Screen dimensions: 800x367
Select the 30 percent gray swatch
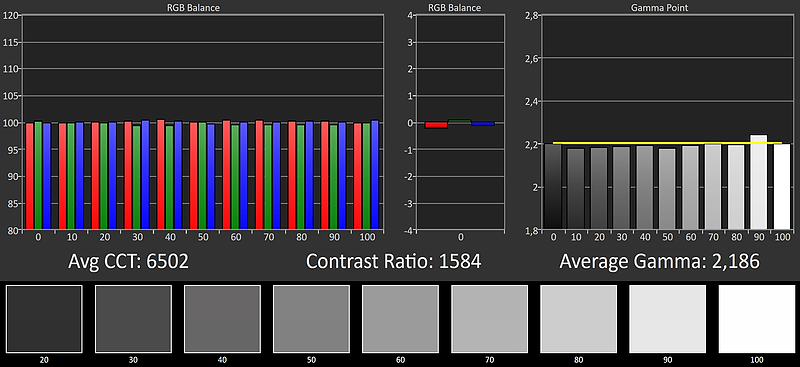(x=133, y=319)
